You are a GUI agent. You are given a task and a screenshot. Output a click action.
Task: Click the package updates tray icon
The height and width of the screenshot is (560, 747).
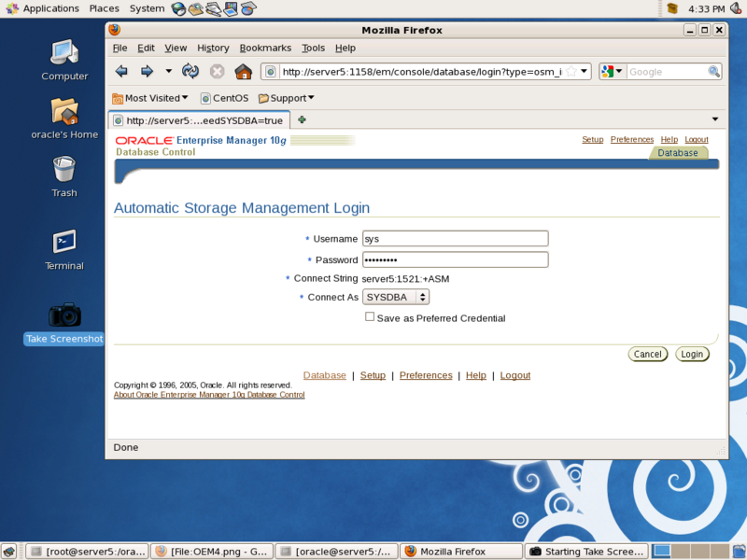pyautogui.click(x=672, y=8)
